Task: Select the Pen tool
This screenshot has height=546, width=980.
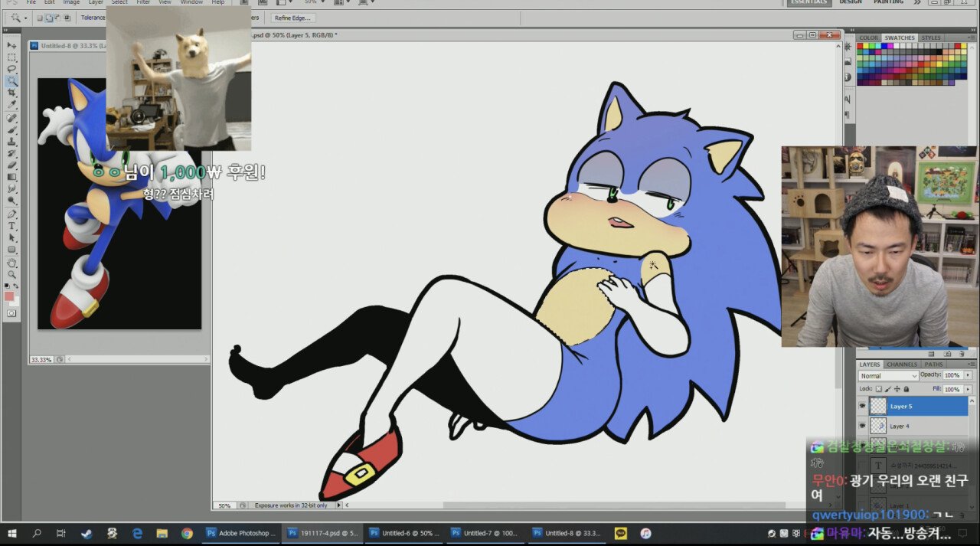Action: (x=12, y=214)
